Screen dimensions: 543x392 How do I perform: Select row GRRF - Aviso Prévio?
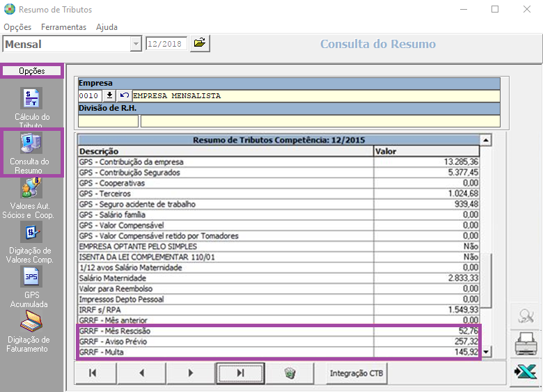278,341
